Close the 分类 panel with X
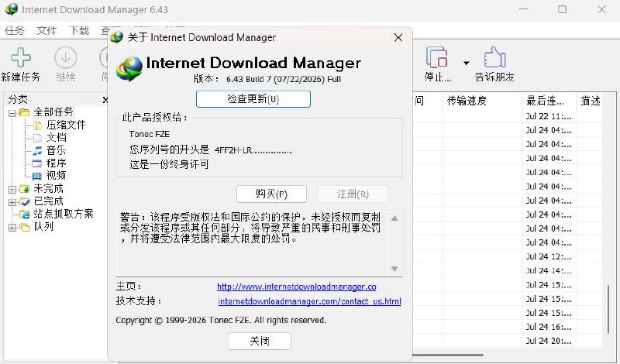This screenshot has width=620, height=364. coord(105,100)
